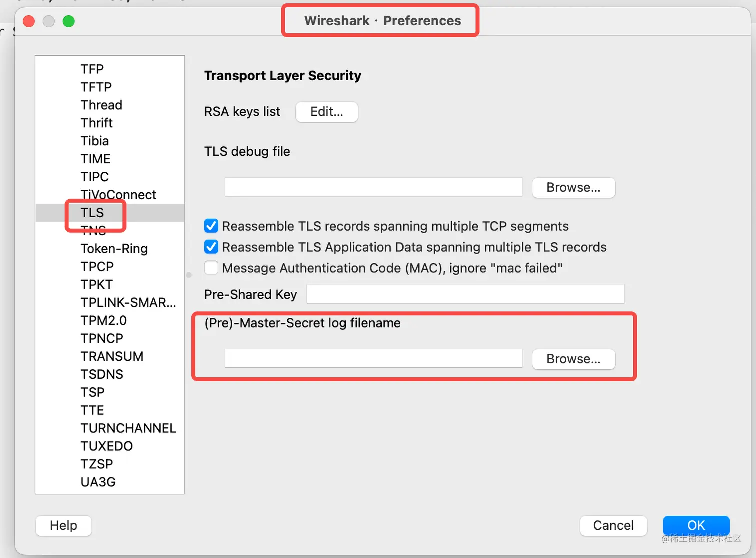This screenshot has width=756, height=558.
Task: Browse for a TLS debug file
Action: pos(573,187)
